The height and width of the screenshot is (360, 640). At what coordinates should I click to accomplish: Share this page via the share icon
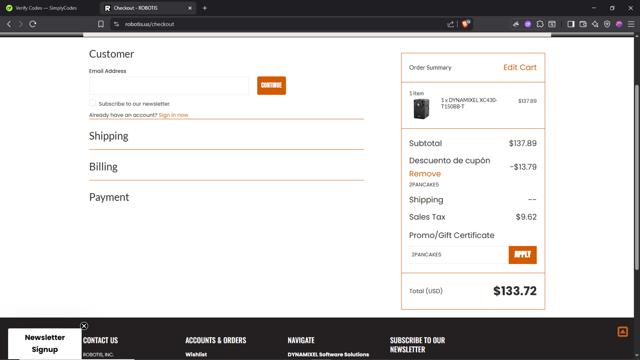click(451, 24)
